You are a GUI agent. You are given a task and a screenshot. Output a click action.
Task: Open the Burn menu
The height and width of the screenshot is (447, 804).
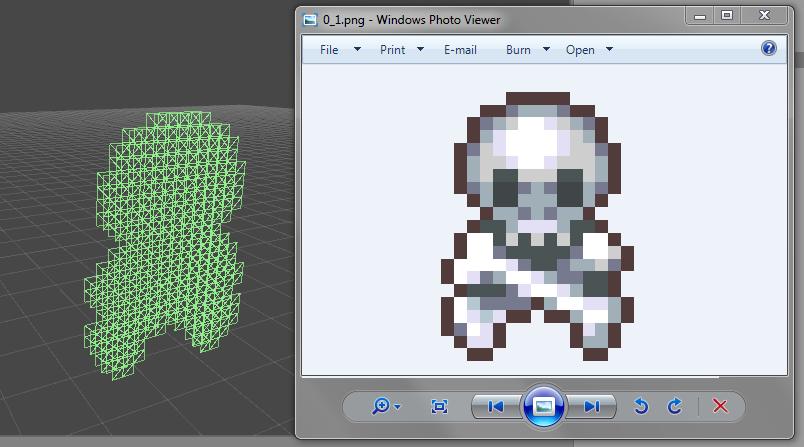click(x=518, y=50)
